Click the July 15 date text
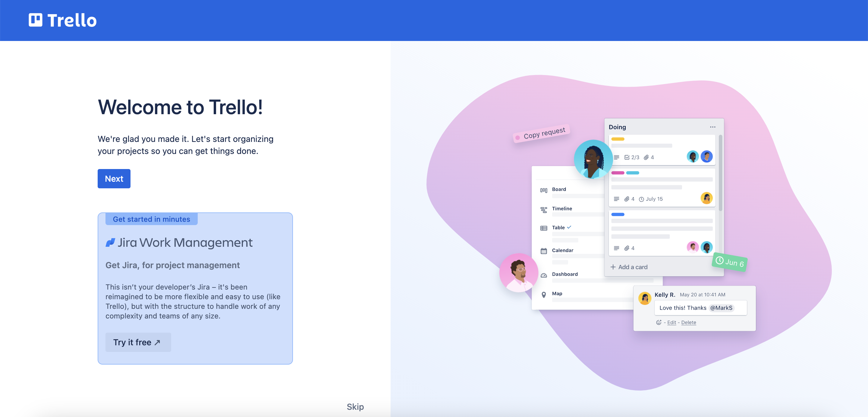868x417 pixels. pos(654,199)
